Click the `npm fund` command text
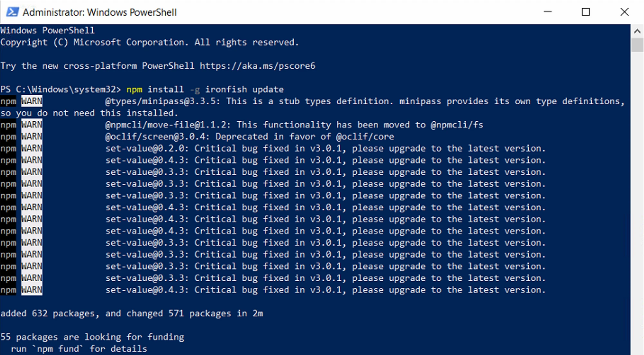 tap(58, 349)
